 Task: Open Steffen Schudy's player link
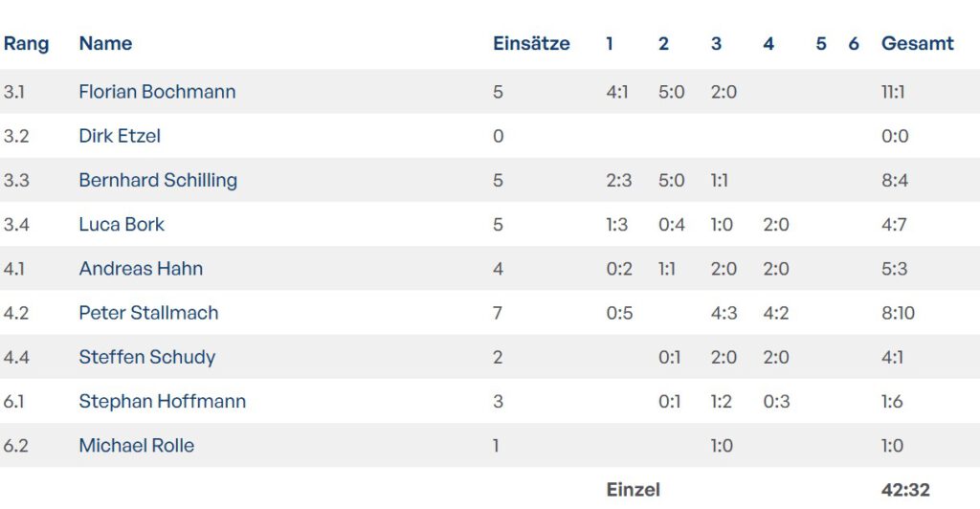147,357
